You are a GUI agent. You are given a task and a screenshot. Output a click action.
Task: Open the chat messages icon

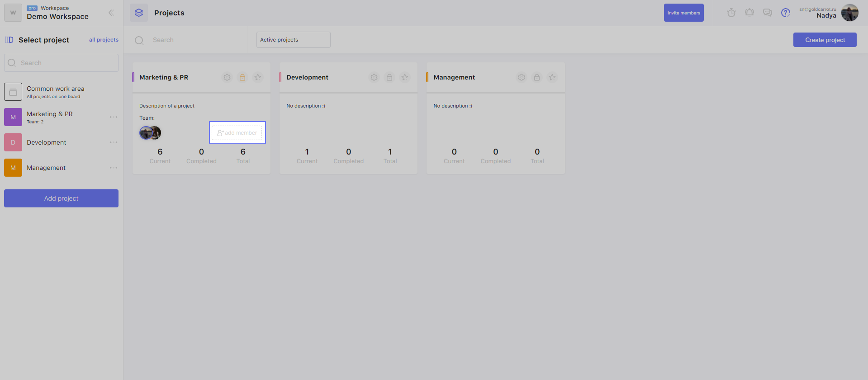(x=767, y=13)
